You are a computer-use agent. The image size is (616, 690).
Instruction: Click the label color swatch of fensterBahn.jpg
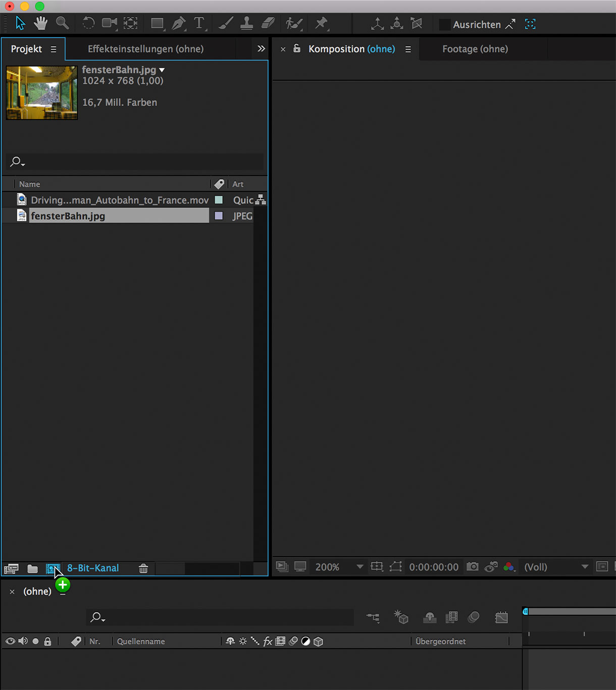point(219,216)
